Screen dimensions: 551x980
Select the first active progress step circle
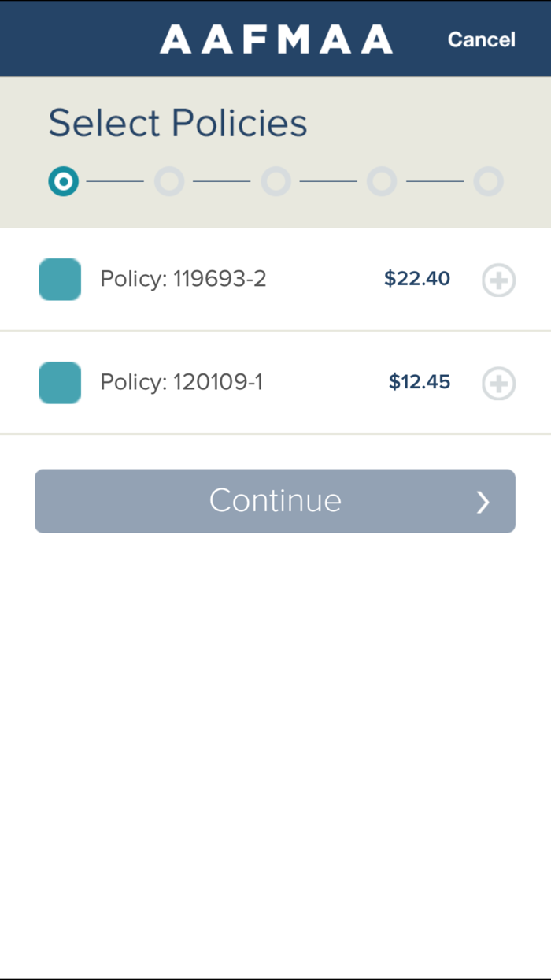click(x=63, y=181)
